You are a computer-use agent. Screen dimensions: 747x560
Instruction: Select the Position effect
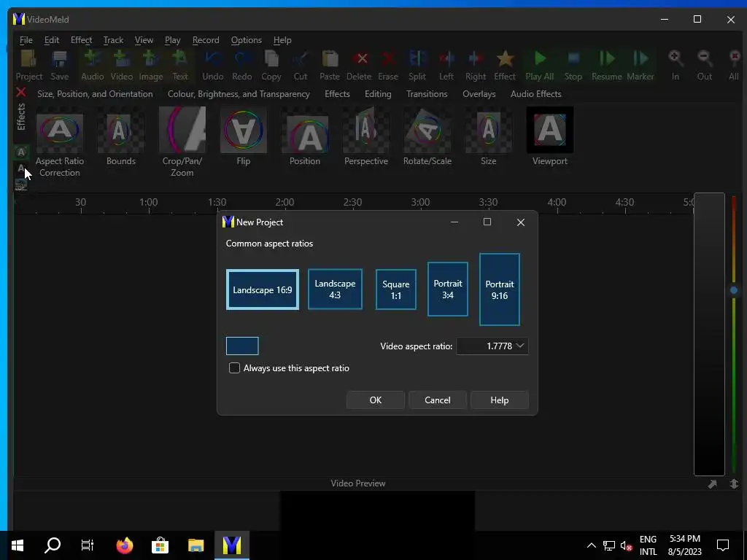tap(305, 136)
